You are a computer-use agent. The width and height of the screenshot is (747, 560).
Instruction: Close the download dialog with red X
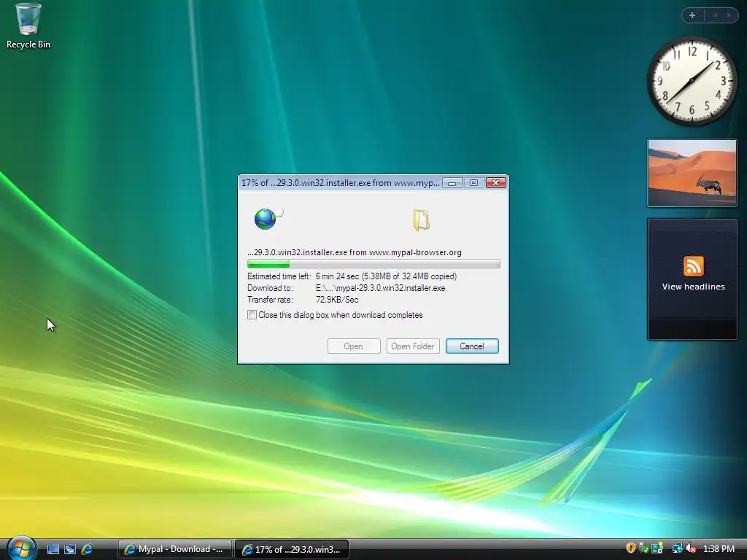tap(495, 183)
